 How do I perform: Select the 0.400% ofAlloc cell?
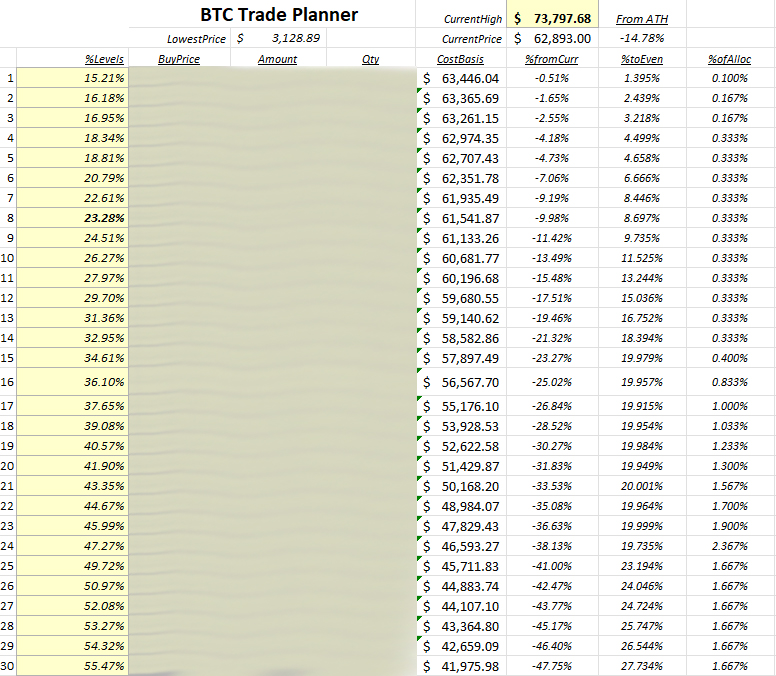pyautogui.click(x=730, y=358)
